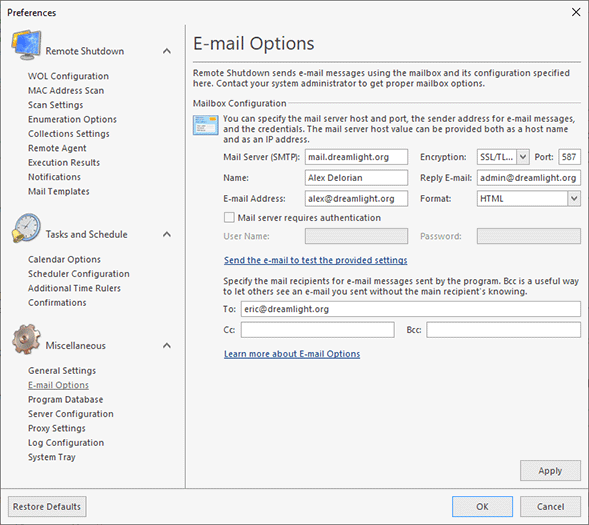Go to Proxy Settings page

click(x=57, y=428)
